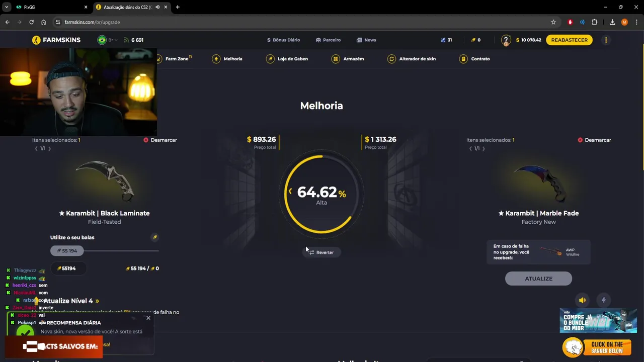
Task: Click the red extension icon in toolbar
Action: (570, 22)
